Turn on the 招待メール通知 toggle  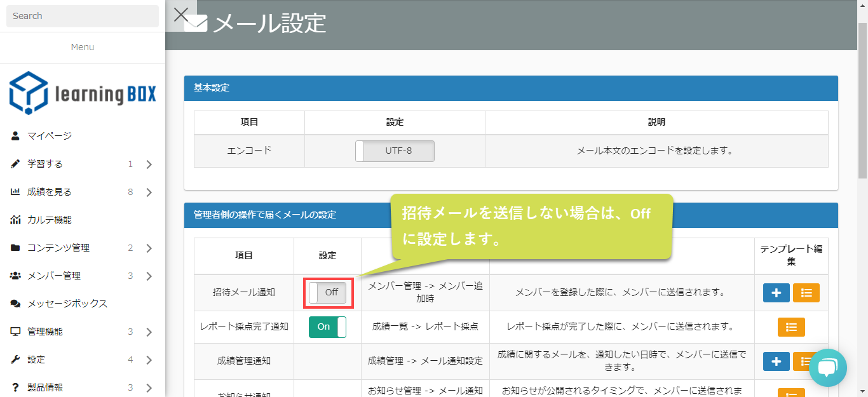tap(328, 293)
